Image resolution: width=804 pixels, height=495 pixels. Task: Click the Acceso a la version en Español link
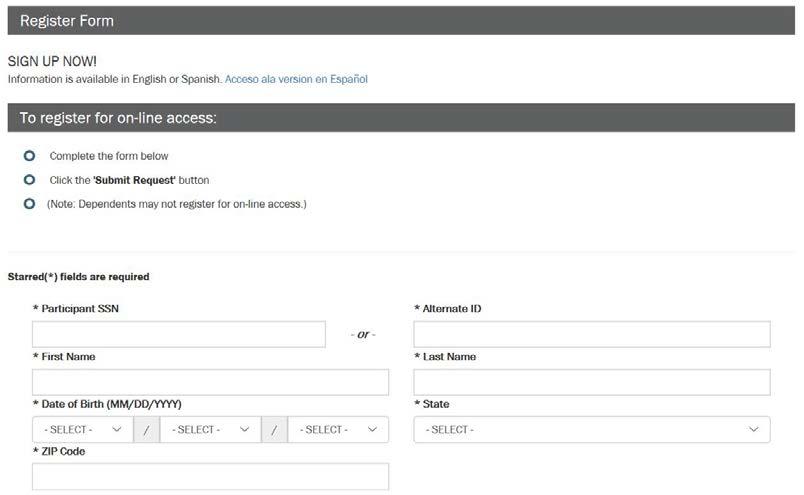click(x=296, y=79)
